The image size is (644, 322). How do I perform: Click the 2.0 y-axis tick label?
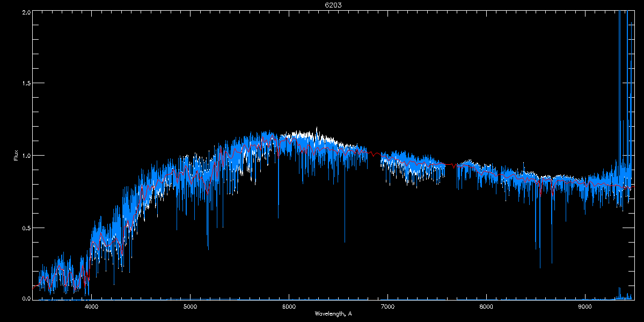(x=25, y=12)
